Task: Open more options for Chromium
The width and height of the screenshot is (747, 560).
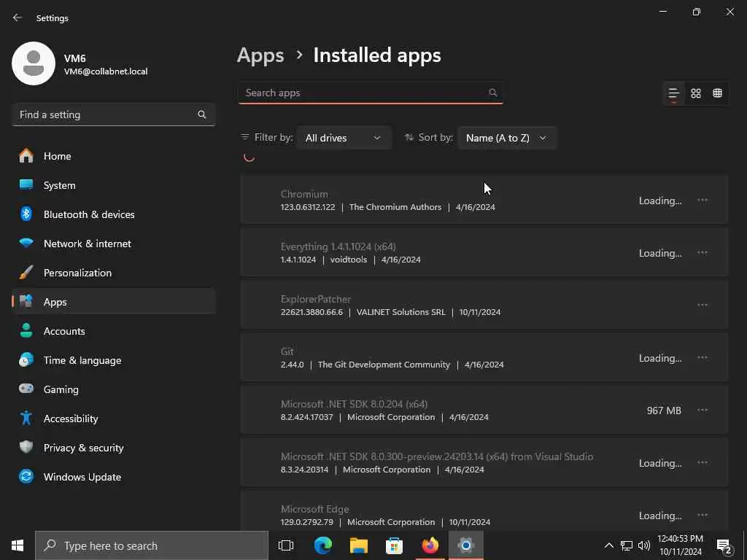Action: pos(703,200)
